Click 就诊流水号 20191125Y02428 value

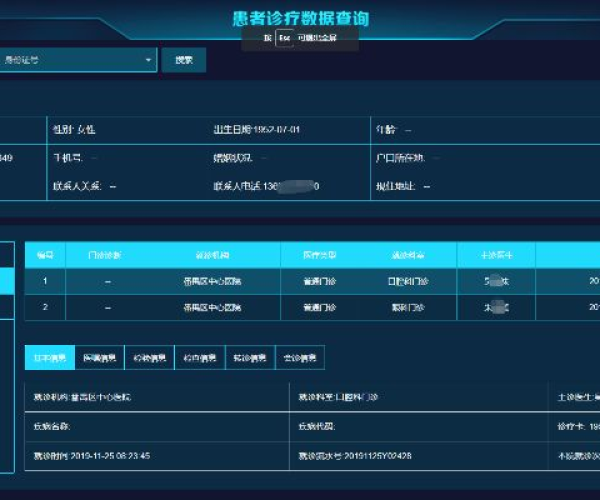(x=355, y=456)
